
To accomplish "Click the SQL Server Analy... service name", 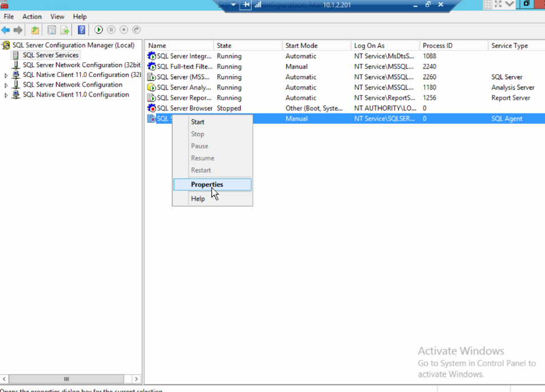I will [x=184, y=87].
